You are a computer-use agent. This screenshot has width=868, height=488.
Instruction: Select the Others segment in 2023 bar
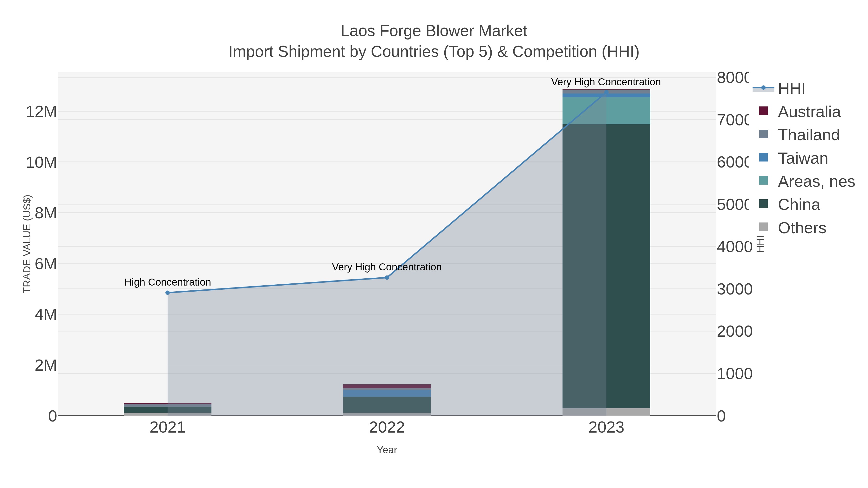click(x=606, y=412)
